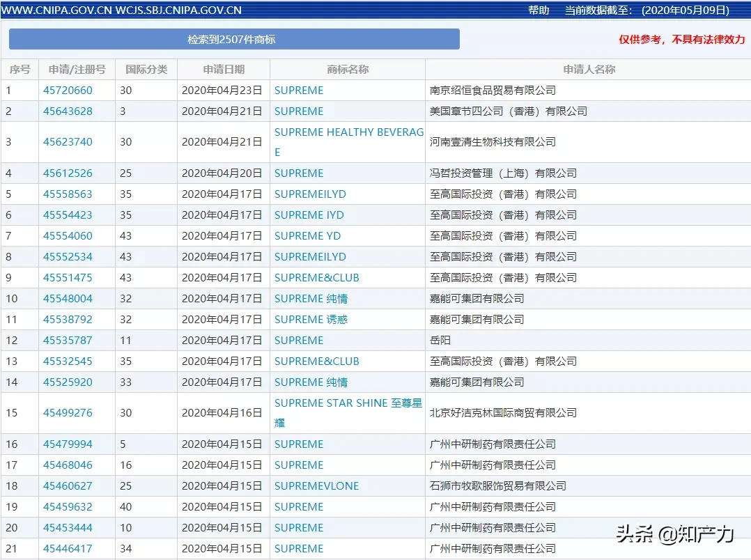
Task: Select date 2020年04月20日 in row 4
Action: coord(222,173)
